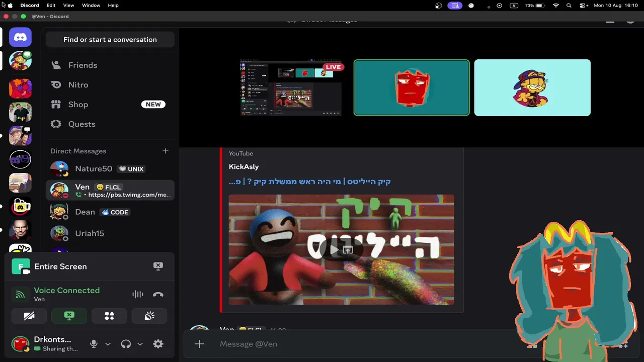Screen dimensions: 644x362
Task: Open the Wi-Fi menu
Action: click(x=556, y=6)
